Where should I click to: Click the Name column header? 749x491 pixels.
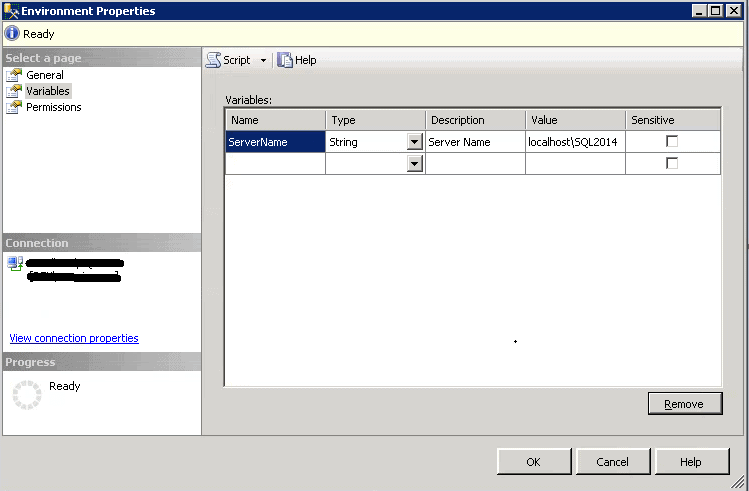point(275,120)
